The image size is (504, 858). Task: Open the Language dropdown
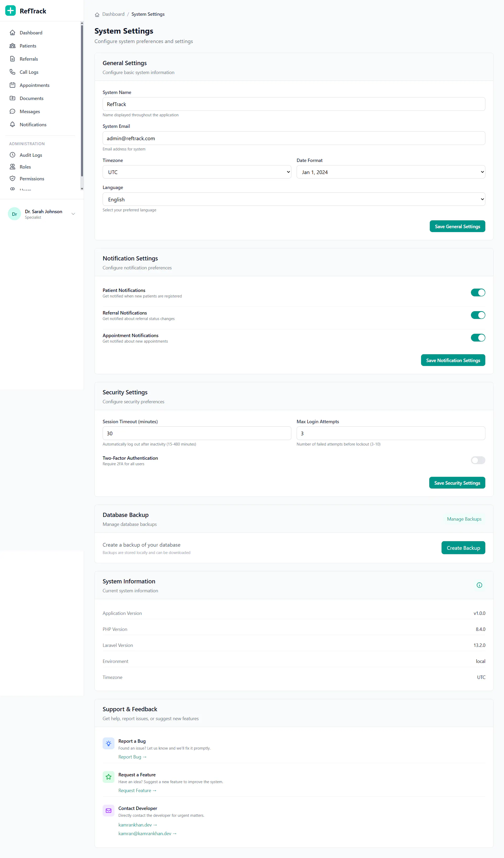pos(294,199)
